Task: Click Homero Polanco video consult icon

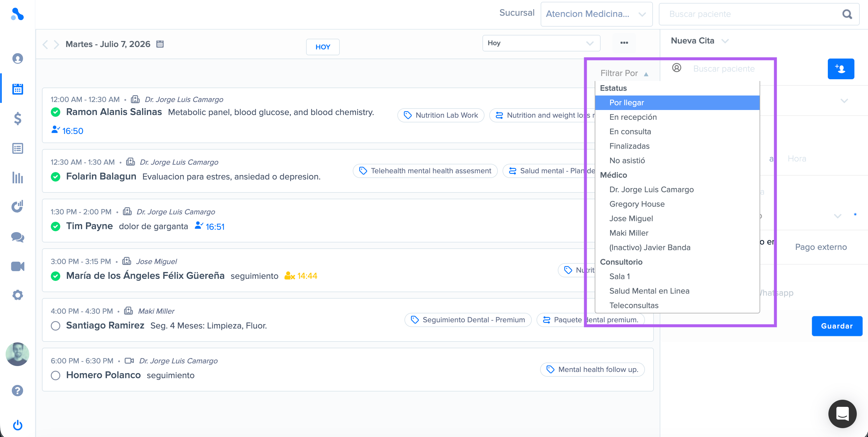Action: [x=129, y=361]
